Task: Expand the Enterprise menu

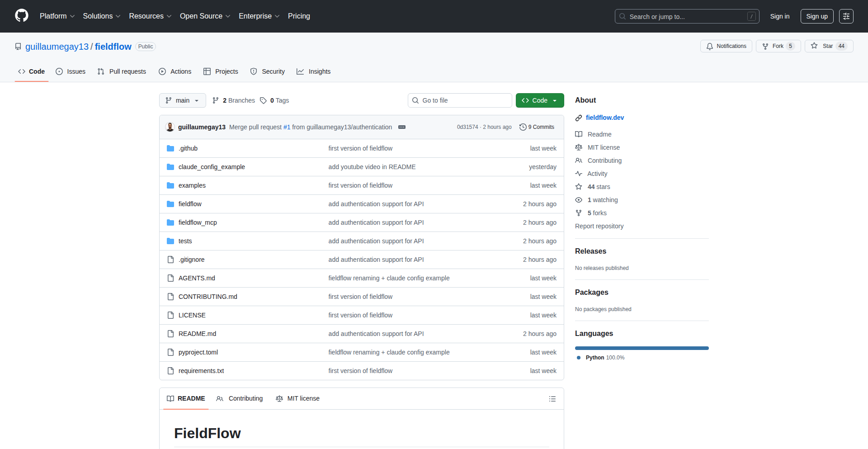Action: point(259,16)
